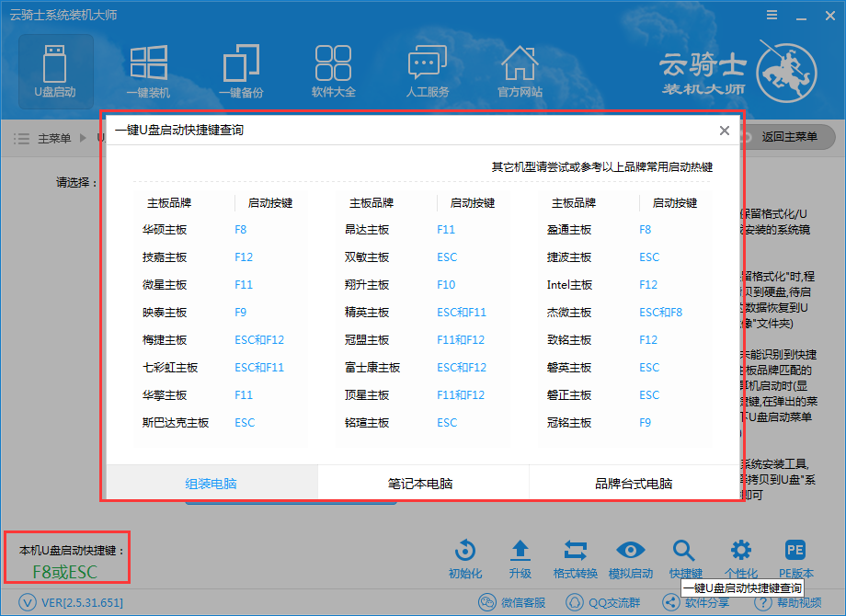Open the 一键备份 backup tool
This screenshot has width=846, height=616.
point(241,69)
